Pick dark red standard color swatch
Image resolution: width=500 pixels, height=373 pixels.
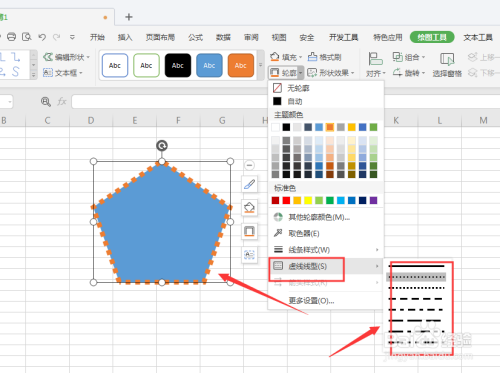pyautogui.click(x=275, y=200)
